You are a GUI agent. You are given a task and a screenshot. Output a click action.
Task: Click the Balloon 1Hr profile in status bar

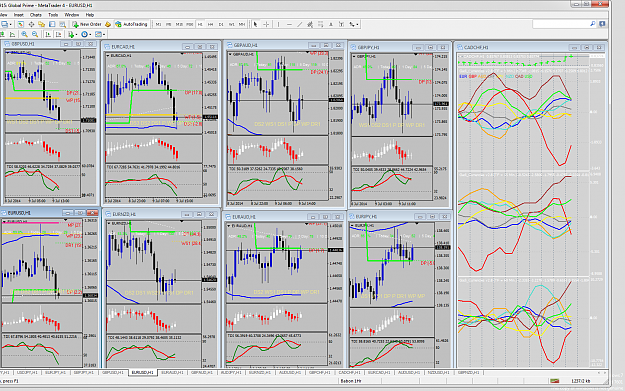pos(351,381)
